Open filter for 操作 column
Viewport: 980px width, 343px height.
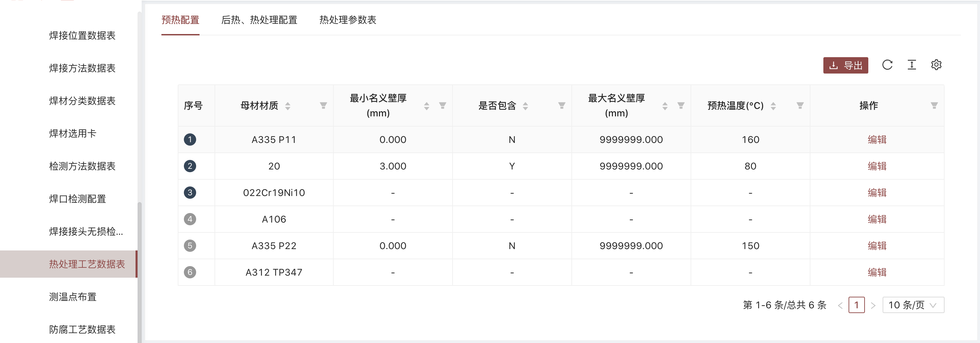click(934, 105)
